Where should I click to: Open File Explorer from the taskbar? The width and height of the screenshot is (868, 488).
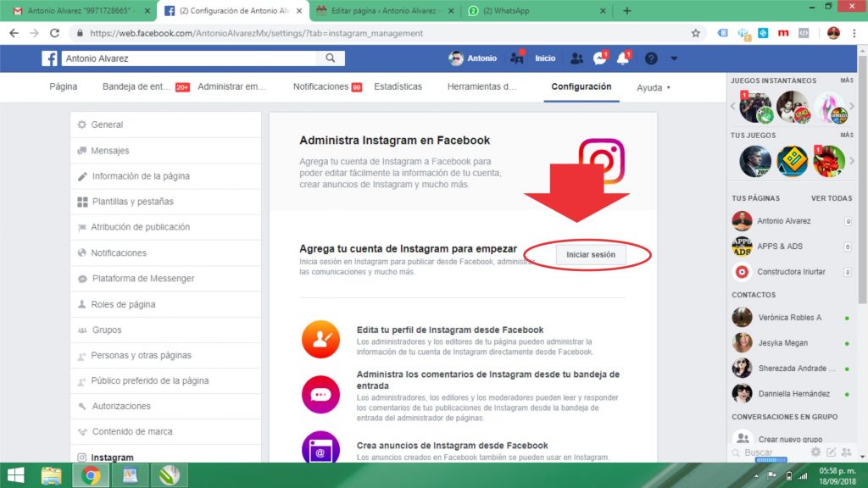click(52, 475)
